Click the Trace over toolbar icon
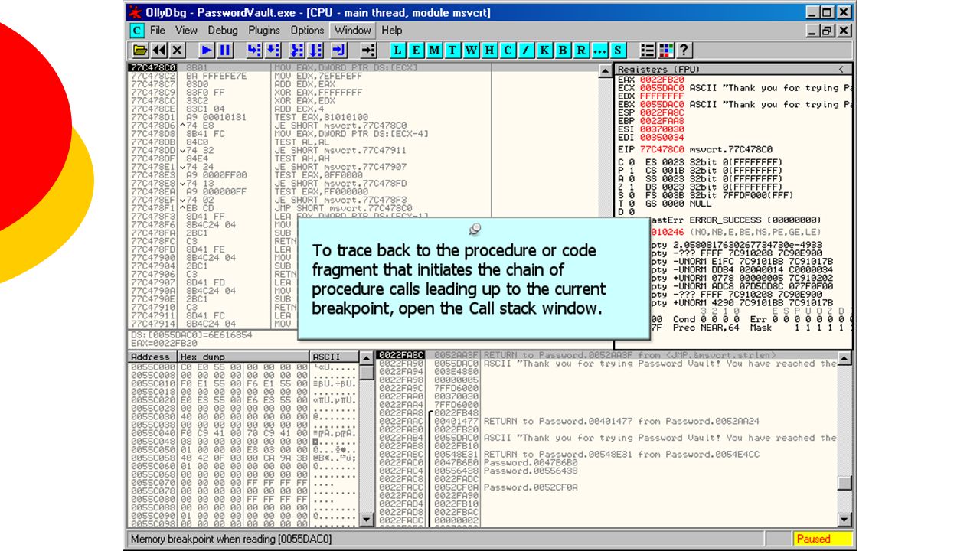The height and width of the screenshot is (551, 980). click(x=315, y=51)
